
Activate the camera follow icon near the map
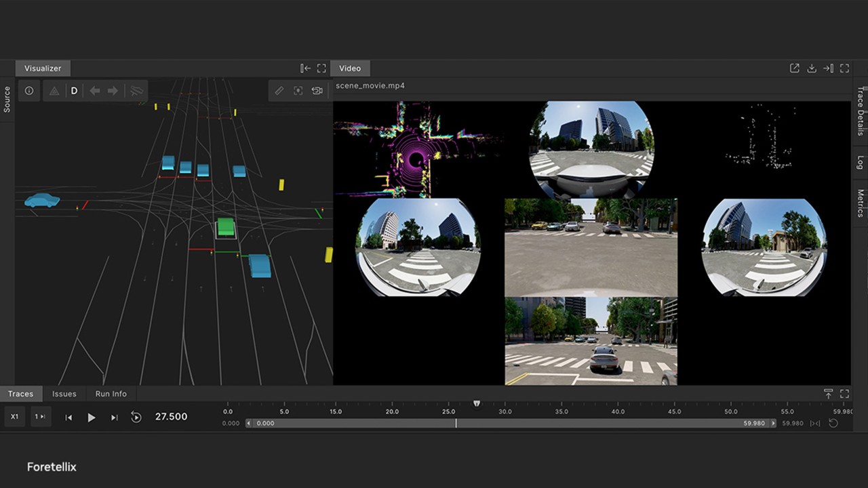tap(317, 90)
